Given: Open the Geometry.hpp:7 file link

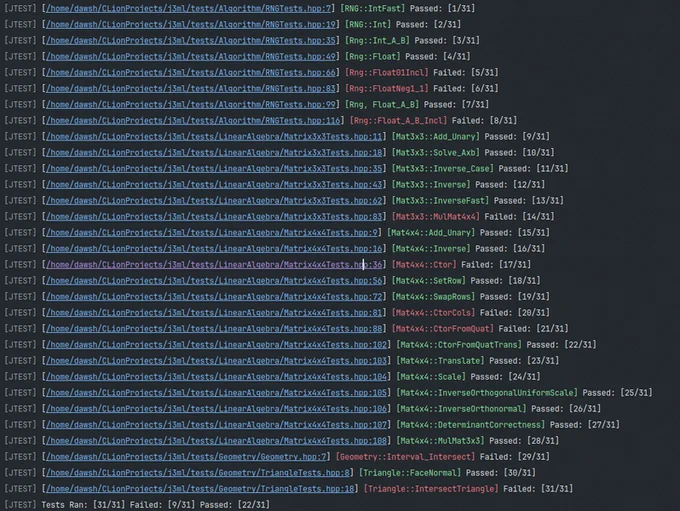Looking at the screenshot, I should [186, 457].
